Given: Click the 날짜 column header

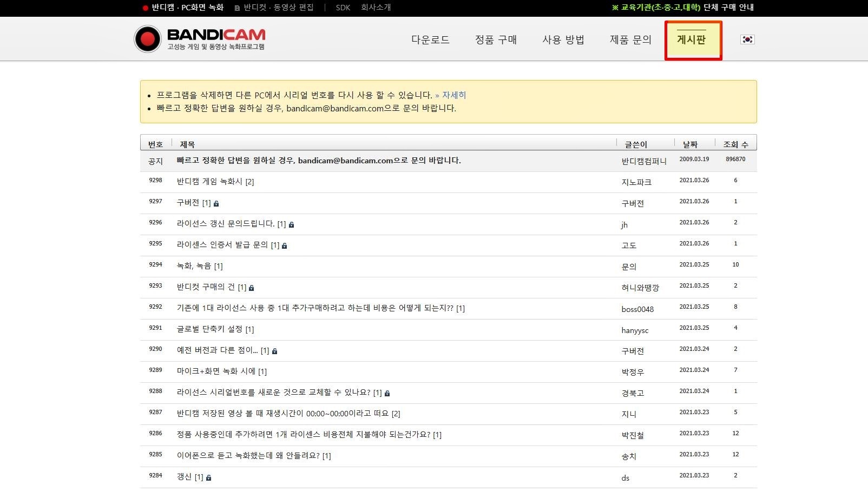Looking at the screenshot, I should pyautogui.click(x=690, y=144).
